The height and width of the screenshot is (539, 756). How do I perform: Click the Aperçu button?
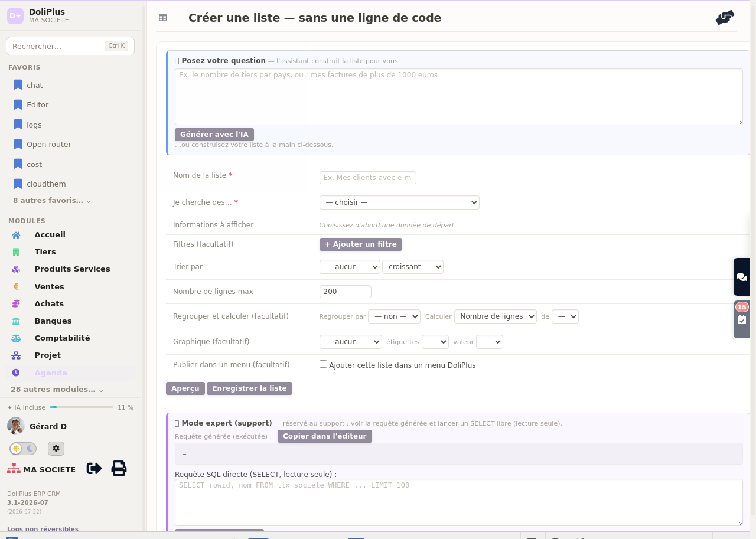[185, 388]
